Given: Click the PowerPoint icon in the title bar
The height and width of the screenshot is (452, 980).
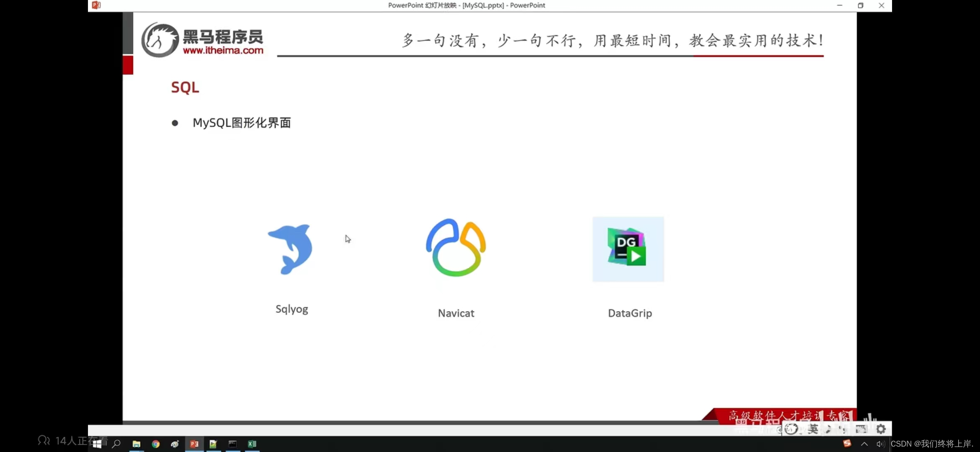Looking at the screenshot, I should (x=96, y=5).
